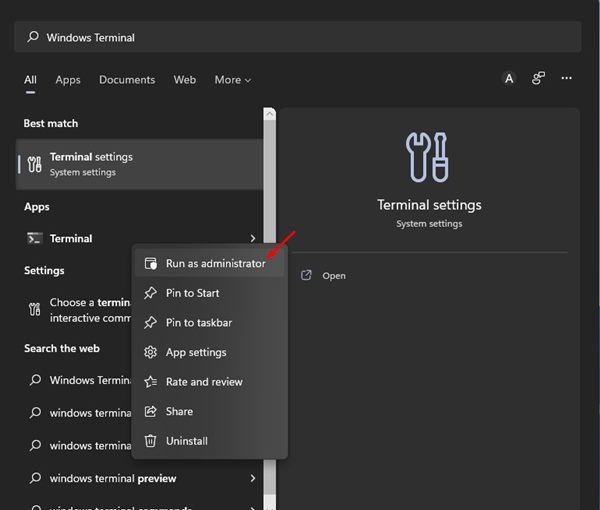Click search icon beside 'Windows Terminal' capitalized web result
Viewport: 600px width, 510px height.
(35, 380)
